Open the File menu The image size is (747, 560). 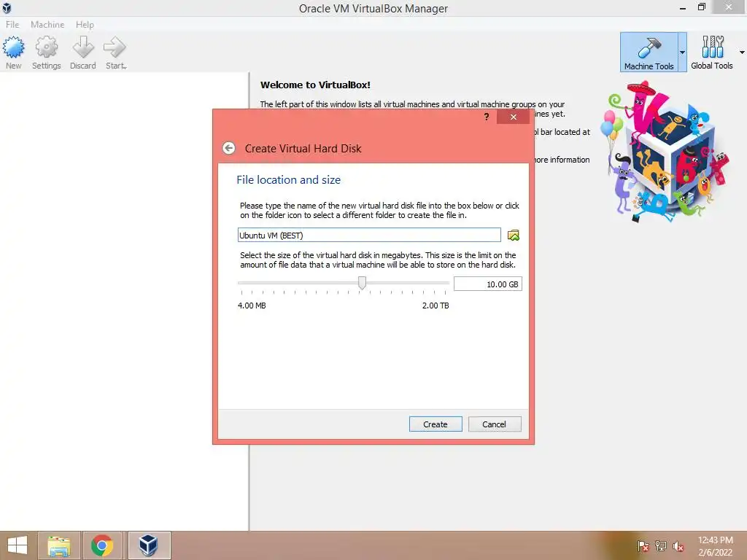(x=12, y=24)
